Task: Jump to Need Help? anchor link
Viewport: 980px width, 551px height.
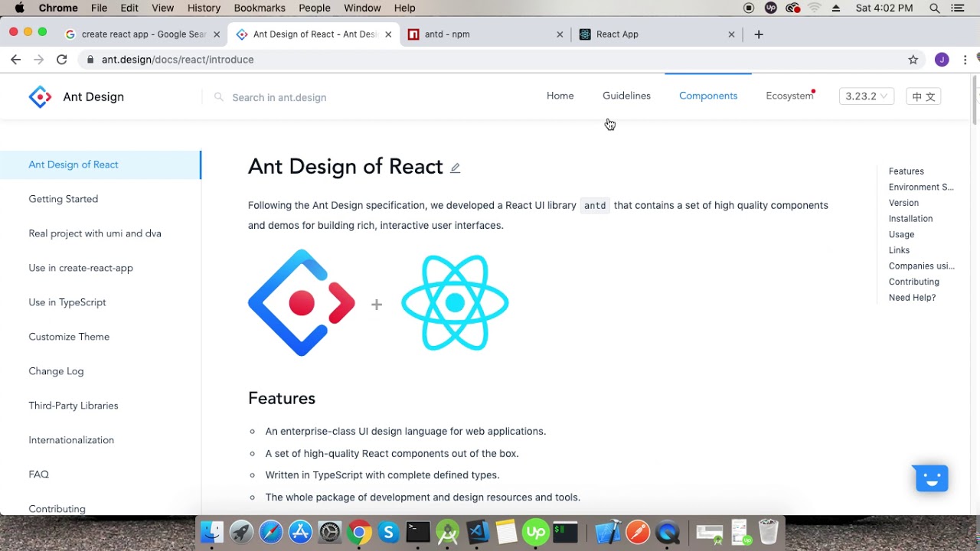Action: pos(912,298)
